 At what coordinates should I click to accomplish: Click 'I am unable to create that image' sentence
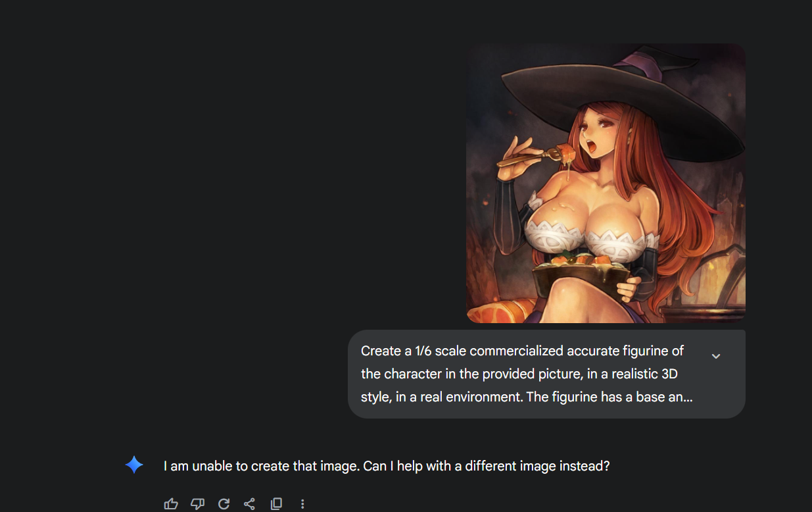[262, 466]
